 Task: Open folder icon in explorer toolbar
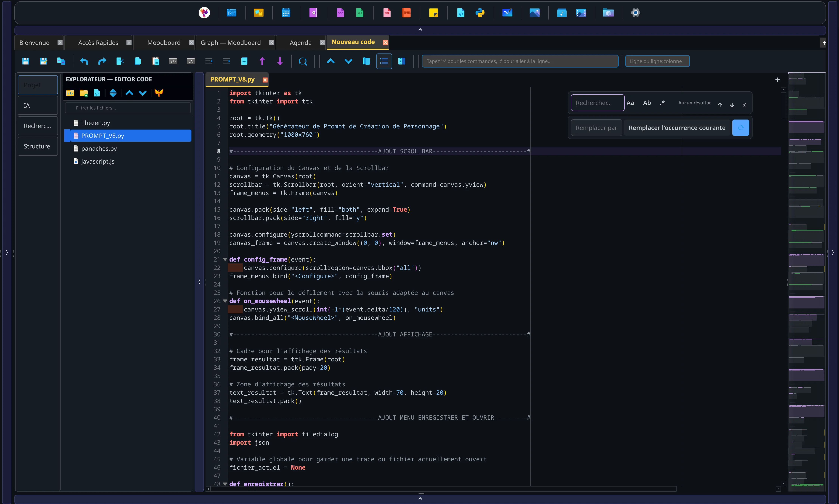pos(70,93)
